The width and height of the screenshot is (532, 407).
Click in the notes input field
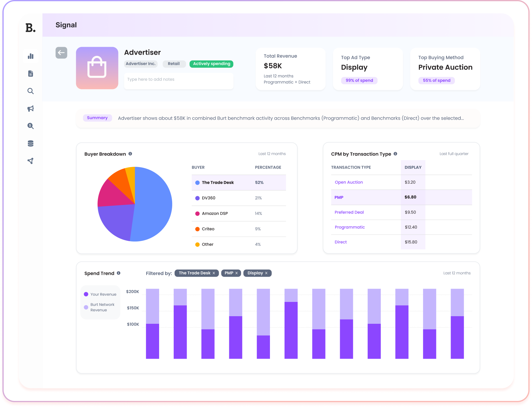click(179, 81)
